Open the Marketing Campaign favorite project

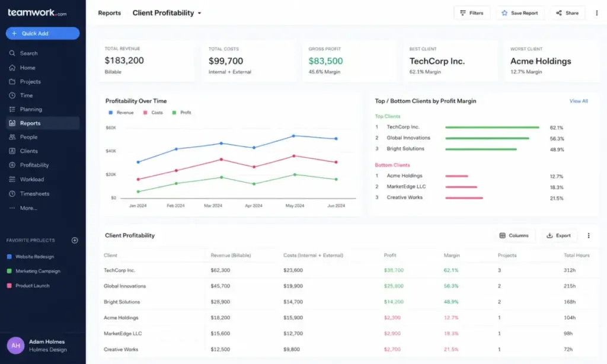pyautogui.click(x=37, y=271)
